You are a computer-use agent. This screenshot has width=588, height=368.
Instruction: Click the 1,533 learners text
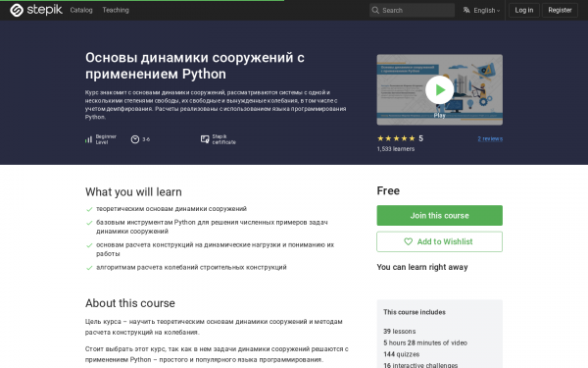[396, 149]
